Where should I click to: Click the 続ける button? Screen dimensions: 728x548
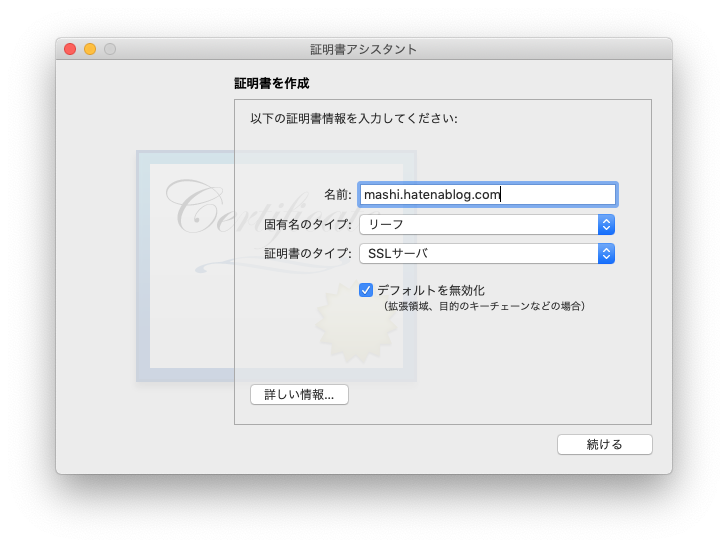tap(604, 444)
